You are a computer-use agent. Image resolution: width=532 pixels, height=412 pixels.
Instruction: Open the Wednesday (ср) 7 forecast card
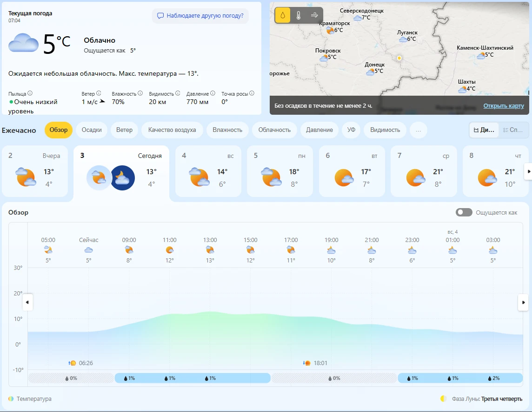[x=424, y=171]
